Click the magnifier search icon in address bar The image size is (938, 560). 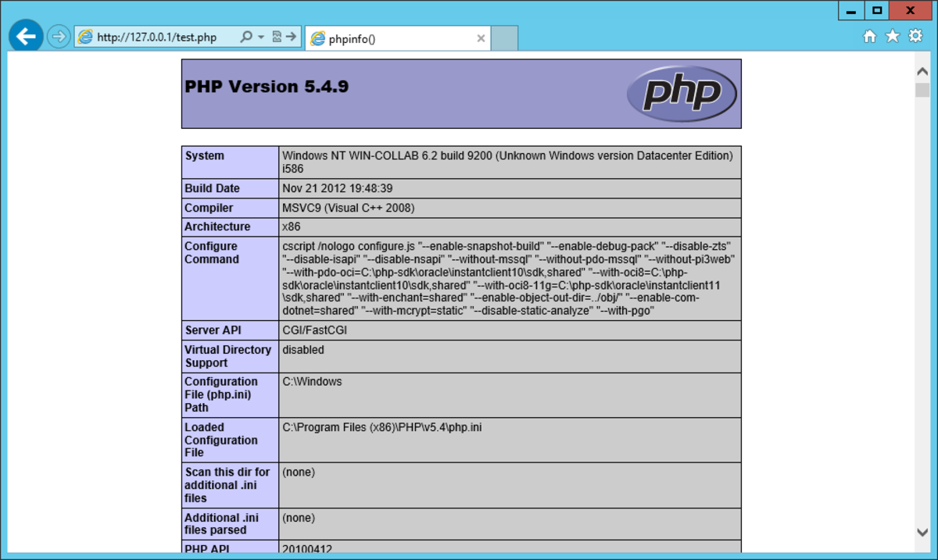pyautogui.click(x=246, y=37)
